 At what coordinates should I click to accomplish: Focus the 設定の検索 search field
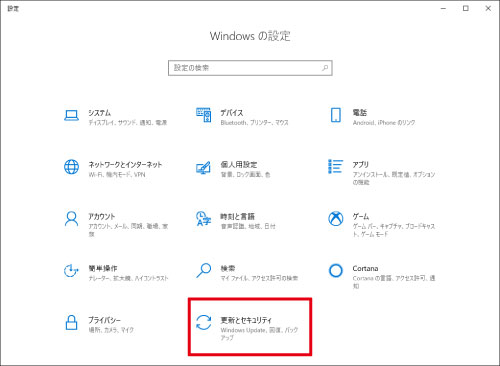coord(250,68)
